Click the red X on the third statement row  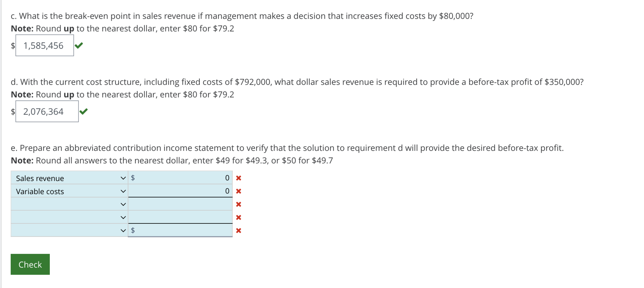coord(239,204)
